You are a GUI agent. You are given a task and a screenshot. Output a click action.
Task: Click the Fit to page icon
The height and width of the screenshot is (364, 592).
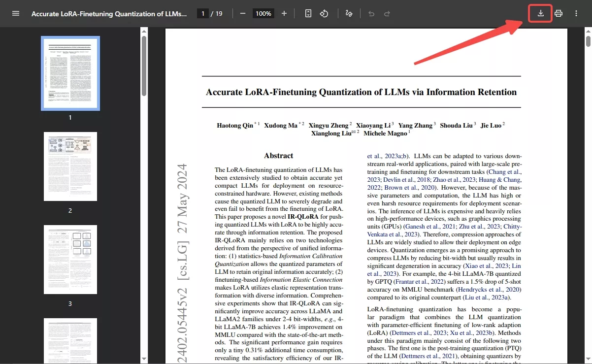coord(308,13)
